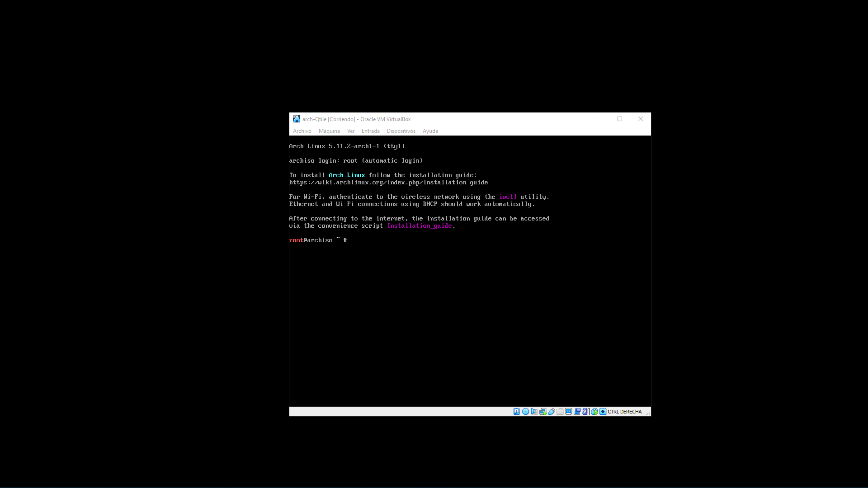Click the display settings status icon
The height and width of the screenshot is (488, 868).
tap(568, 412)
